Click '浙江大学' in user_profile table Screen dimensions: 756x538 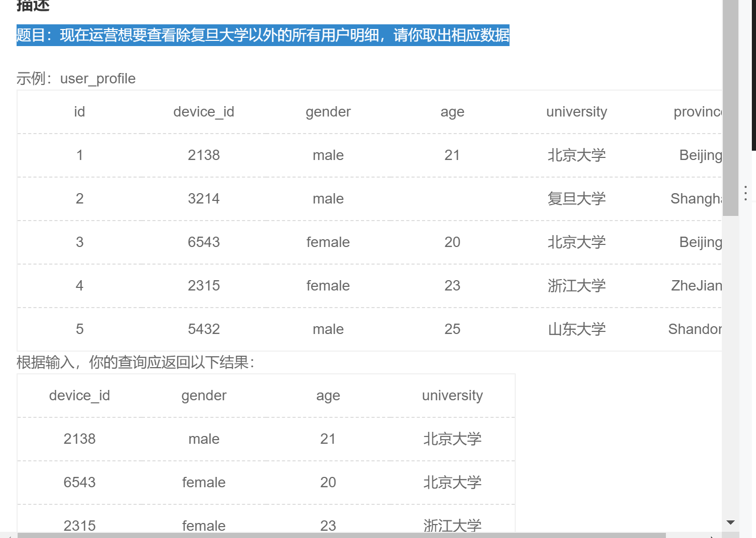pyautogui.click(x=576, y=286)
